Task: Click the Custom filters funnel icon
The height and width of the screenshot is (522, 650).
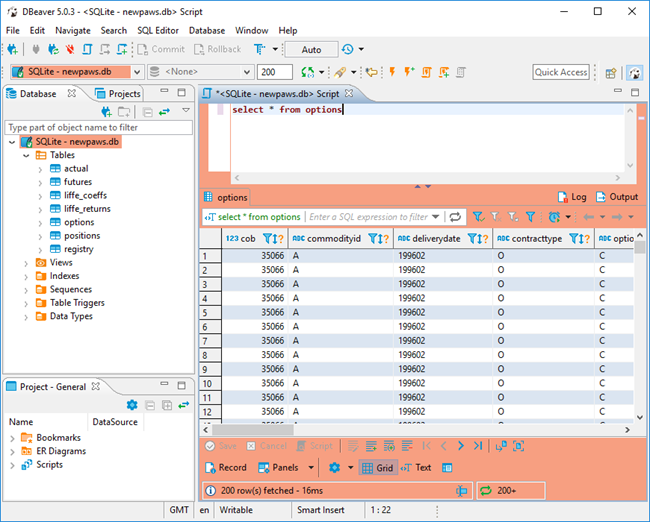Action: click(x=530, y=216)
